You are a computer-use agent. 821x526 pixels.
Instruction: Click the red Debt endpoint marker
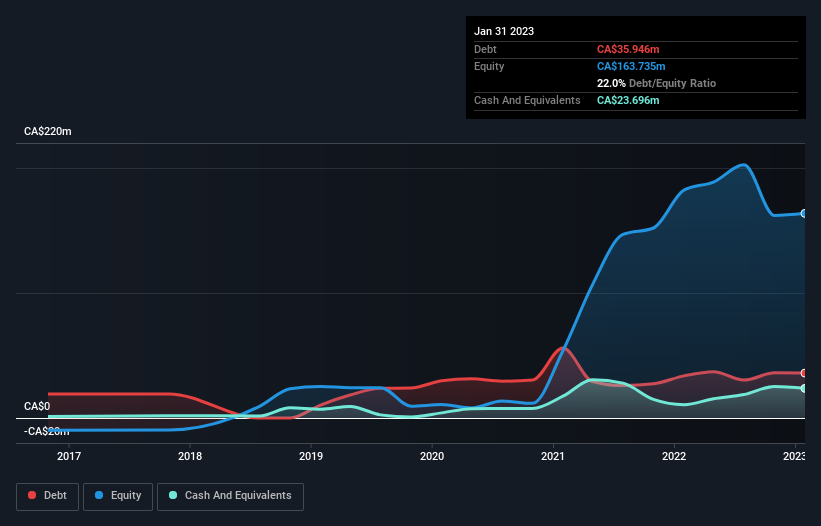pyautogui.click(x=804, y=373)
